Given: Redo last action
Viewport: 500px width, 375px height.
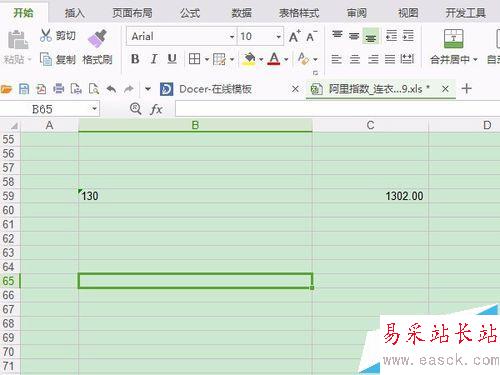Looking at the screenshot, I should [x=129, y=89].
